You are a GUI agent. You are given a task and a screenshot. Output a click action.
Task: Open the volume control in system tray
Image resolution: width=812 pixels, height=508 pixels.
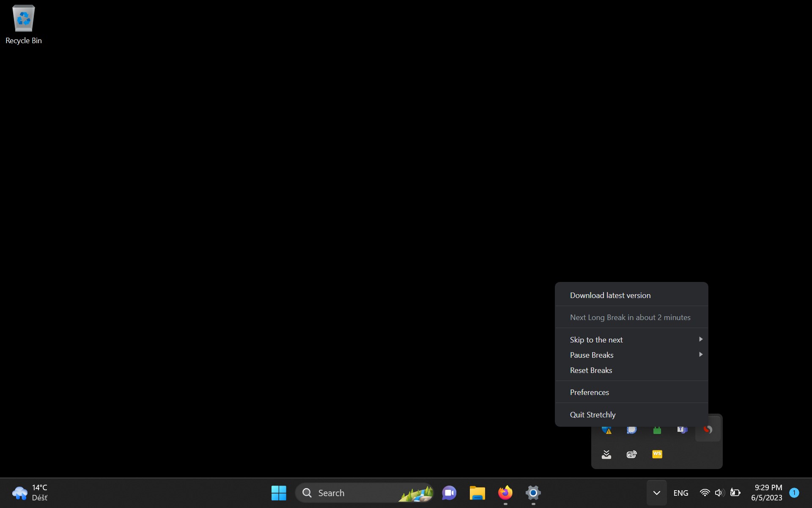[x=719, y=493]
